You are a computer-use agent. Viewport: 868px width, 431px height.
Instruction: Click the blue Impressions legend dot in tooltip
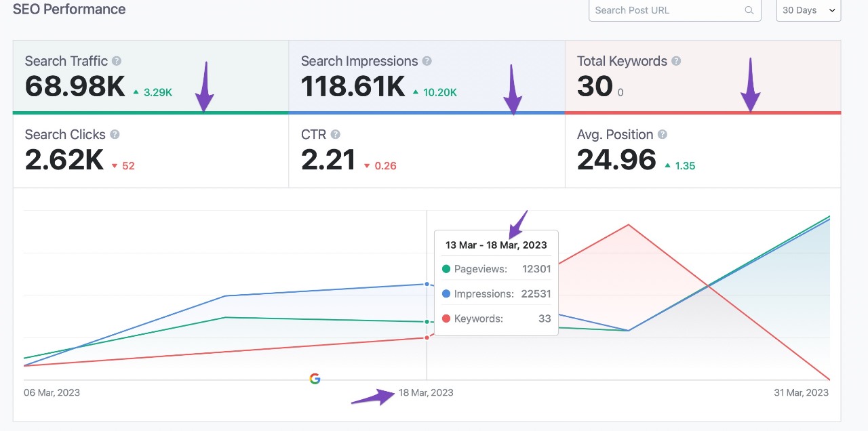click(446, 294)
